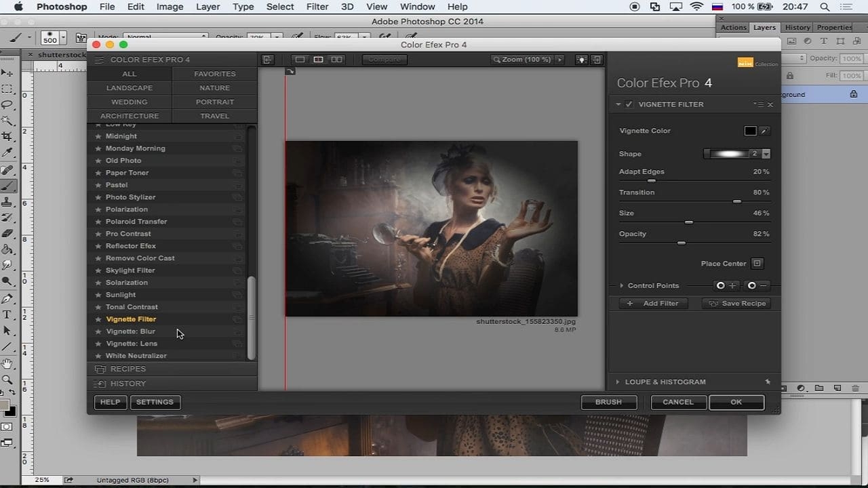Remove the Vignette Filter with its X

(770, 104)
